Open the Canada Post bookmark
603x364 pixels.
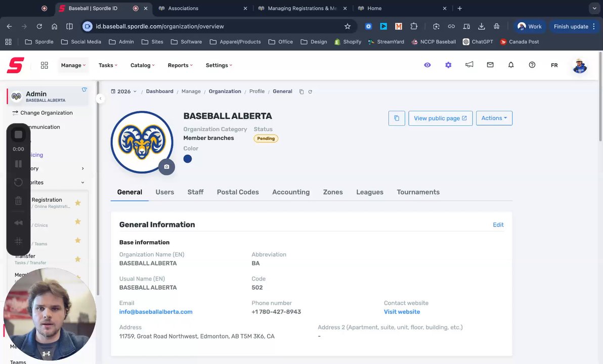click(519, 41)
